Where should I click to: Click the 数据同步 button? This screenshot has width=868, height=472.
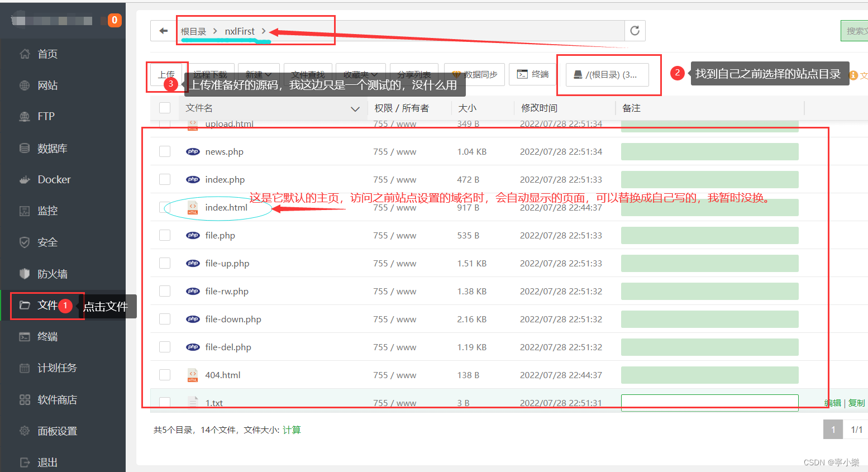(475, 74)
